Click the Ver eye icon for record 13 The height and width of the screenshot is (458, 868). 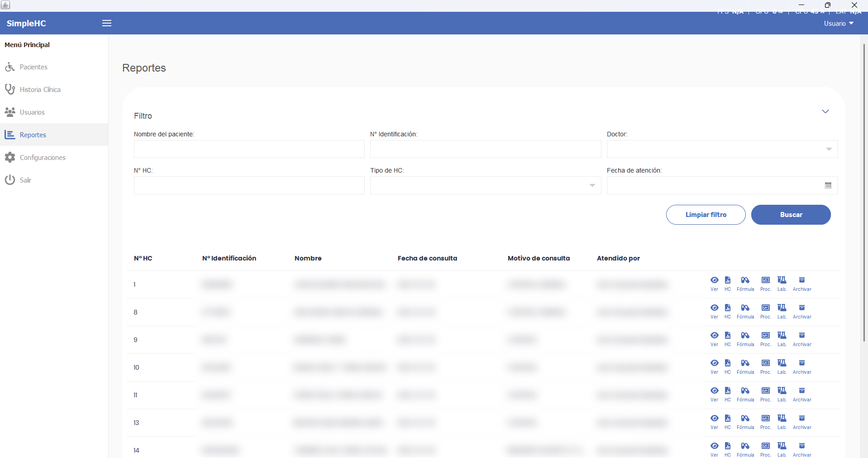(x=714, y=422)
